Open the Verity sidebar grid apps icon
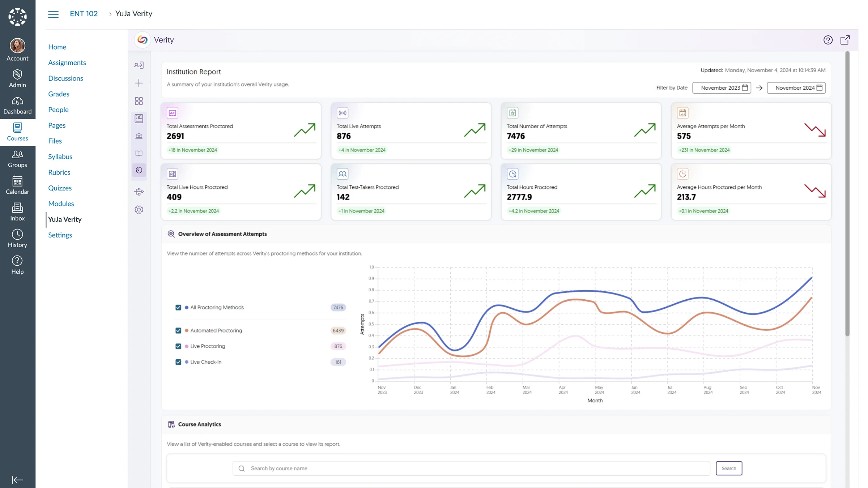Image resolution: width=868 pixels, height=488 pixels. coord(139,101)
